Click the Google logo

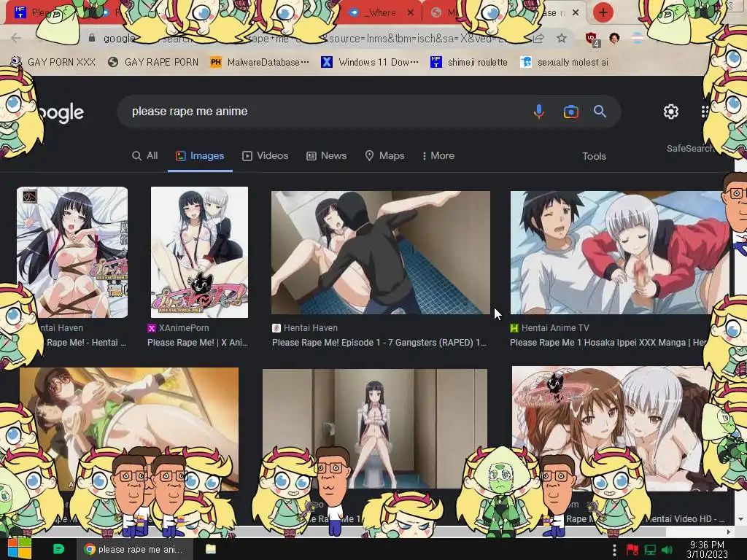61,113
